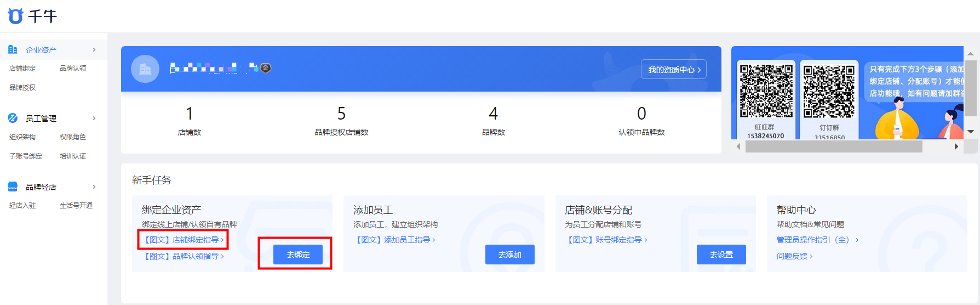The image size is (980, 305).
Task: Open the 添加员工指导 guide link
Action: pyautogui.click(x=394, y=240)
